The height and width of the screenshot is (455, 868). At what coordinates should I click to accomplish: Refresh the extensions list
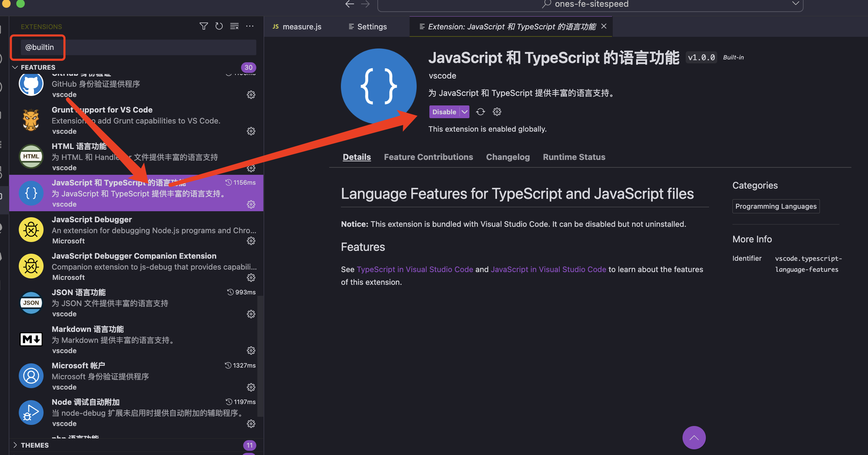tap(219, 26)
